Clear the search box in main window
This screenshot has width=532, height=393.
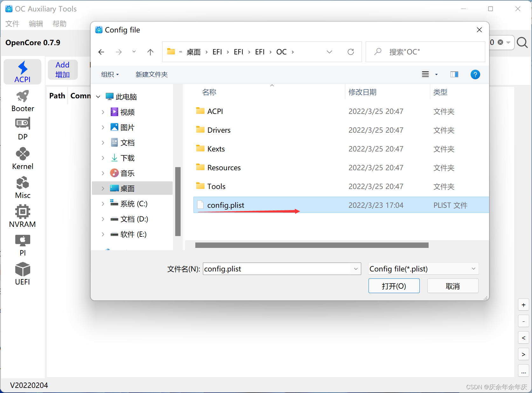coord(500,42)
